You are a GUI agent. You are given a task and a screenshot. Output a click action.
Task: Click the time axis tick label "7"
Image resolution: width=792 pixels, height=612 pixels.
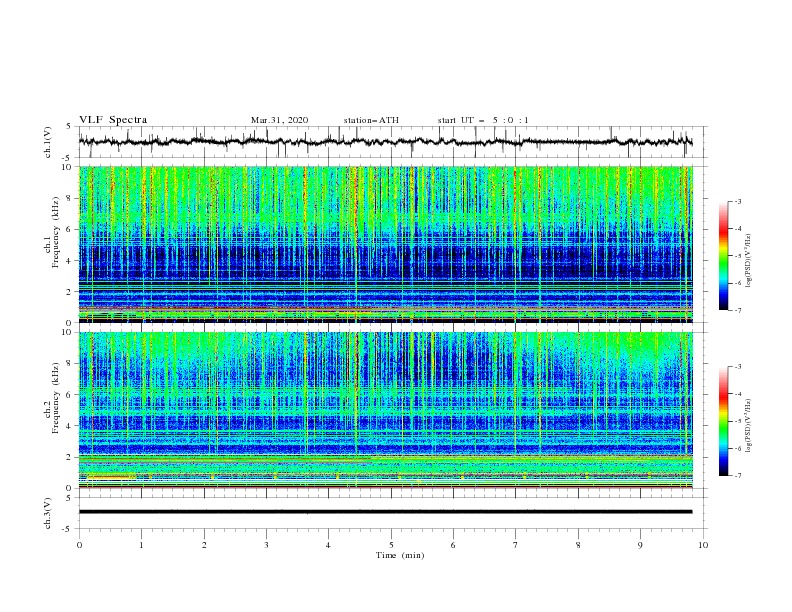point(516,545)
